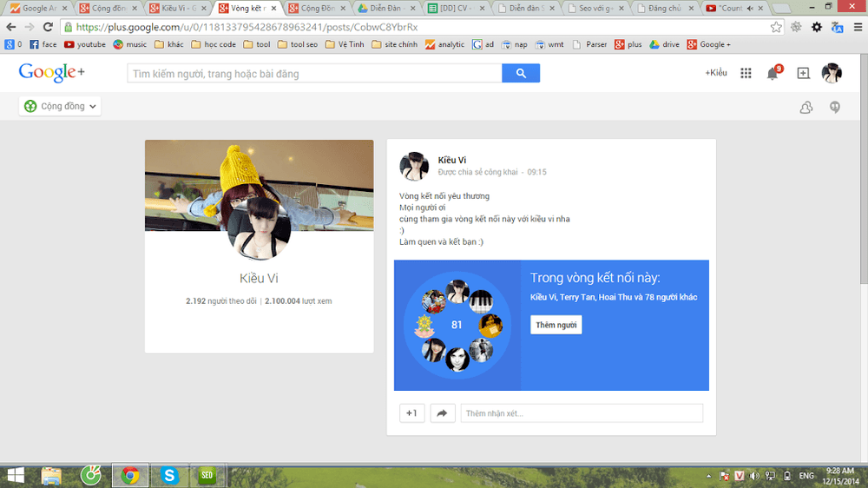Click the 2.100.004 lượt xem text
The height and width of the screenshot is (488, 868).
298,301
